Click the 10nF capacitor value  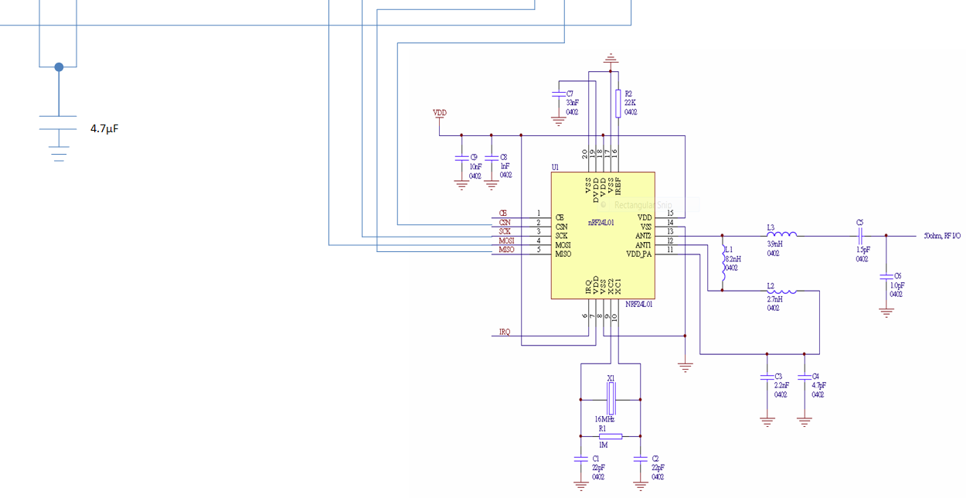coord(476,166)
